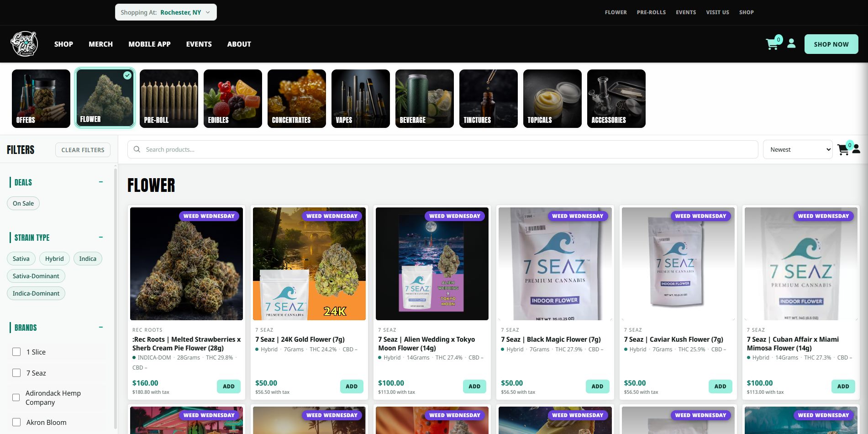Collapse the Strain Type filter section
The height and width of the screenshot is (434, 868).
[x=101, y=237]
